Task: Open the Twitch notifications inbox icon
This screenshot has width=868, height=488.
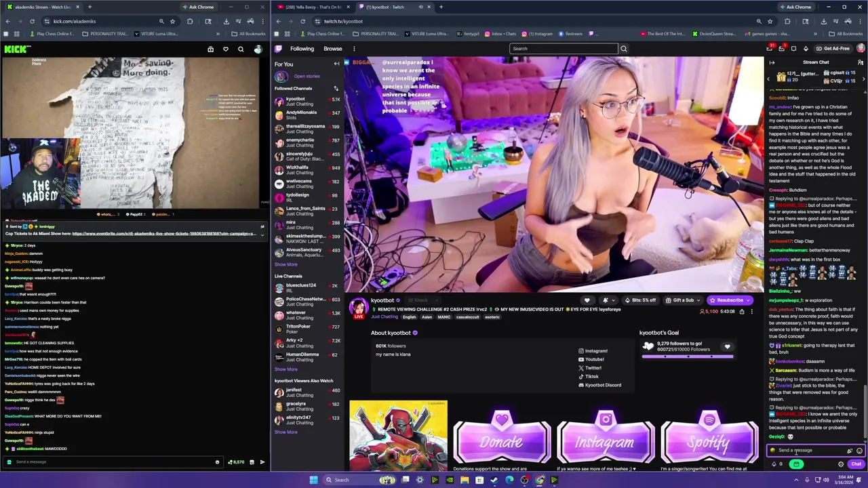Action: click(x=781, y=49)
